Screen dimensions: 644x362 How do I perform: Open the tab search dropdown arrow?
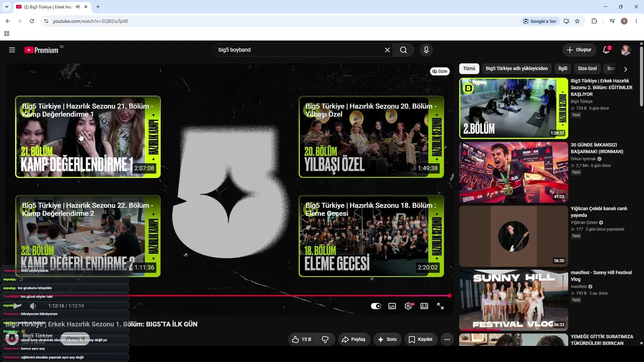[x=7, y=7]
